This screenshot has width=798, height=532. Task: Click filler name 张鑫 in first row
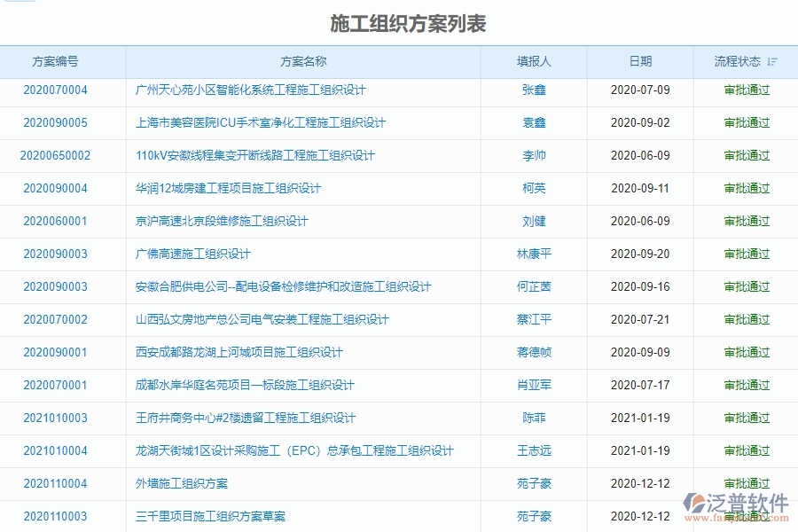(534, 90)
